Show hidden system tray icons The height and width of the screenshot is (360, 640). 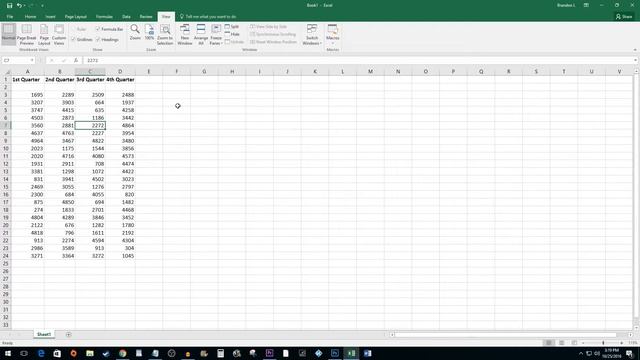581,353
